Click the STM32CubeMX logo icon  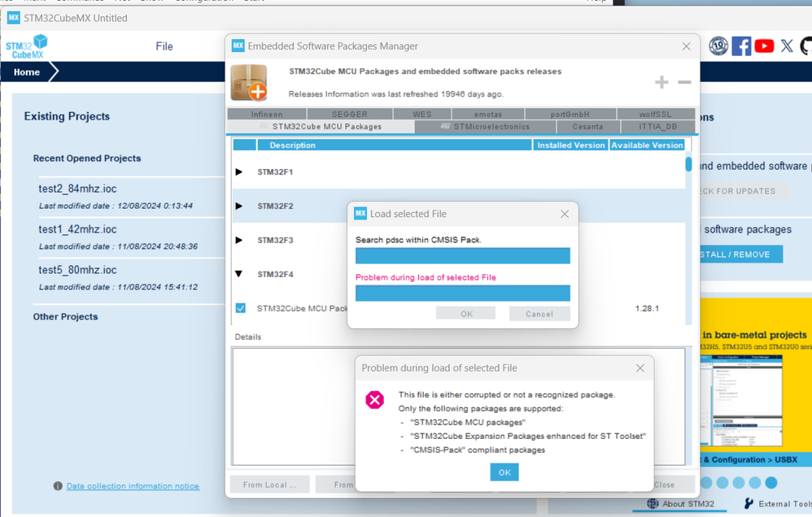point(26,46)
